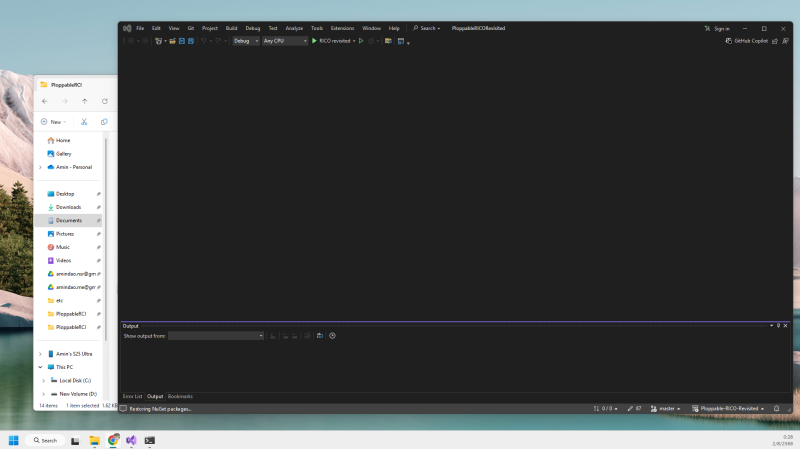Open the Any CPU platform dropdown
800x449 pixels.
pos(285,41)
